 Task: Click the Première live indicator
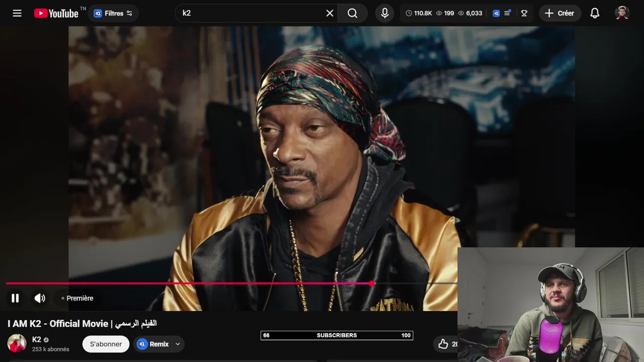(x=77, y=298)
